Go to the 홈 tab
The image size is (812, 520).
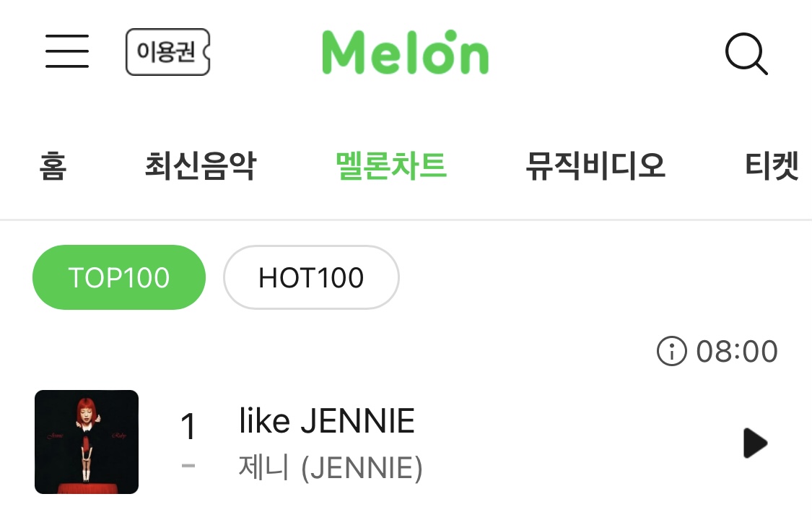pos(53,165)
